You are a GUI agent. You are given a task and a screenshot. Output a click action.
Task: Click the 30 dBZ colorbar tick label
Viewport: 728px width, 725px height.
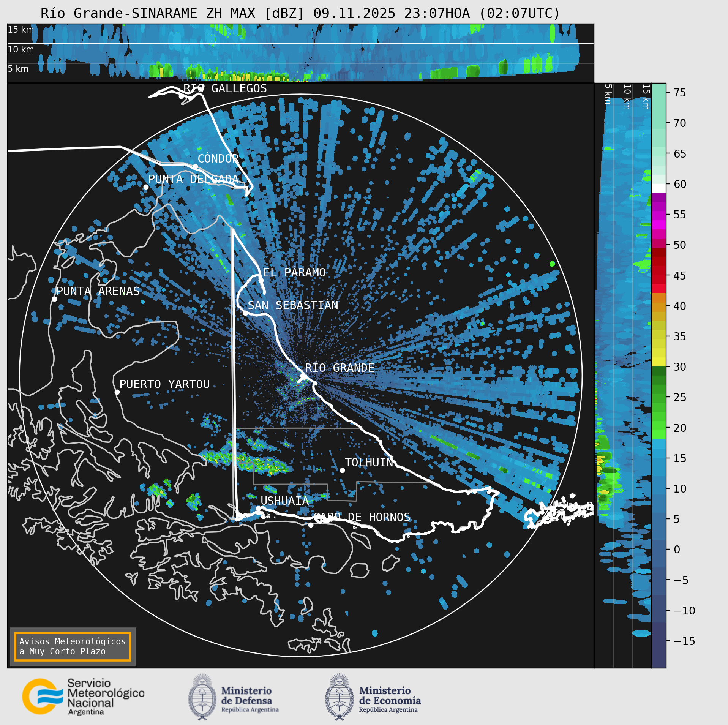[680, 367]
